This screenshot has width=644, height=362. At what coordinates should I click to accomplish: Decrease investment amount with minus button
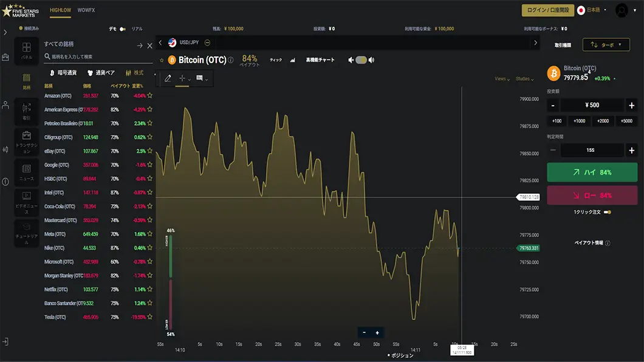click(x=553, y=106)
